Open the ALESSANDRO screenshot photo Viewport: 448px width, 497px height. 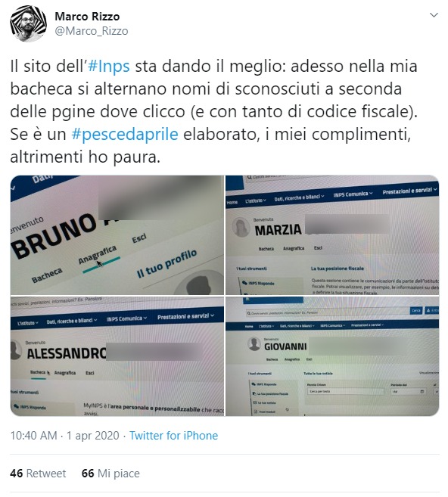pyautogui.click(x=117, y=356)
